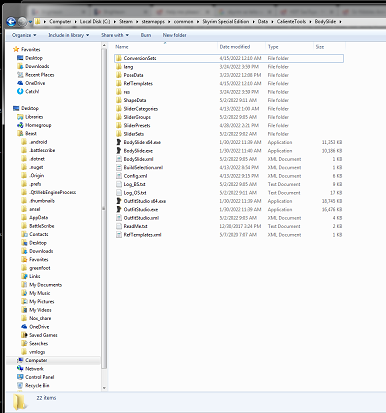
Task: Sort by the Size column header
Action: [x=329, y=47]
